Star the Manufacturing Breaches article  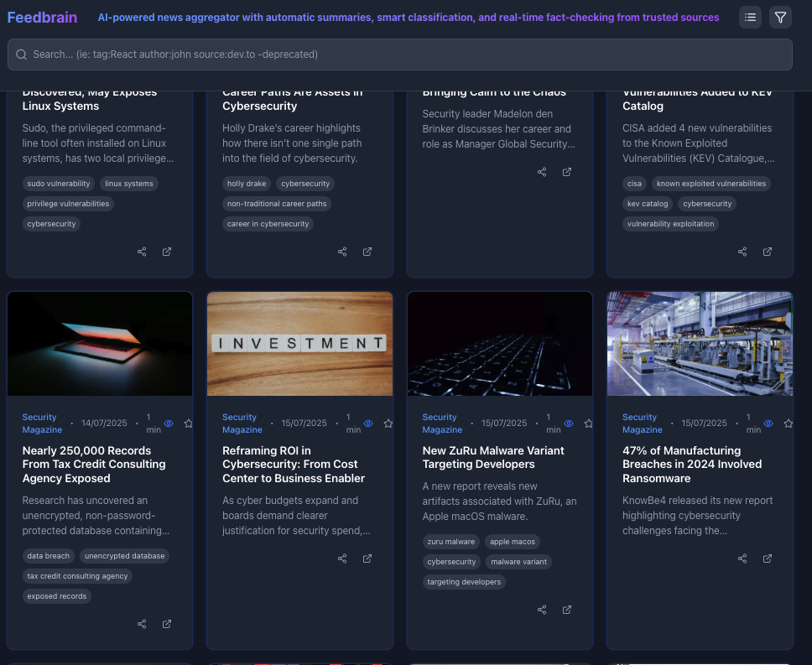pyautogui.click(x=789, y=423)
